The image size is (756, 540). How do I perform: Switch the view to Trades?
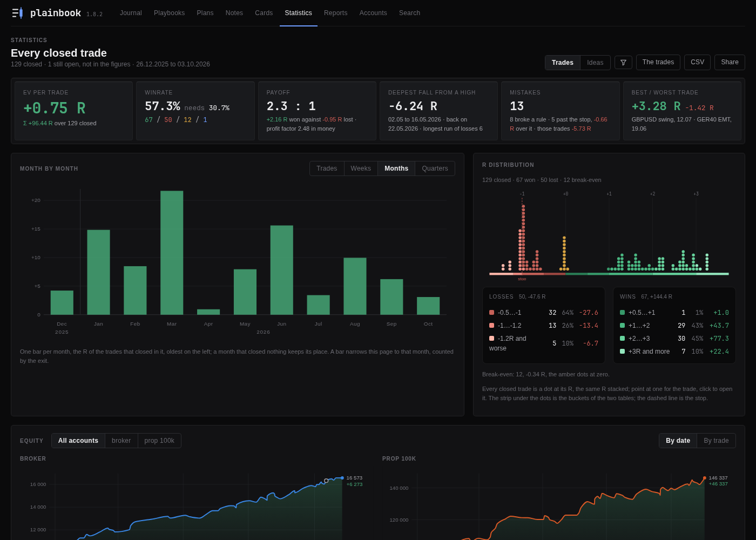click(563, 63)
